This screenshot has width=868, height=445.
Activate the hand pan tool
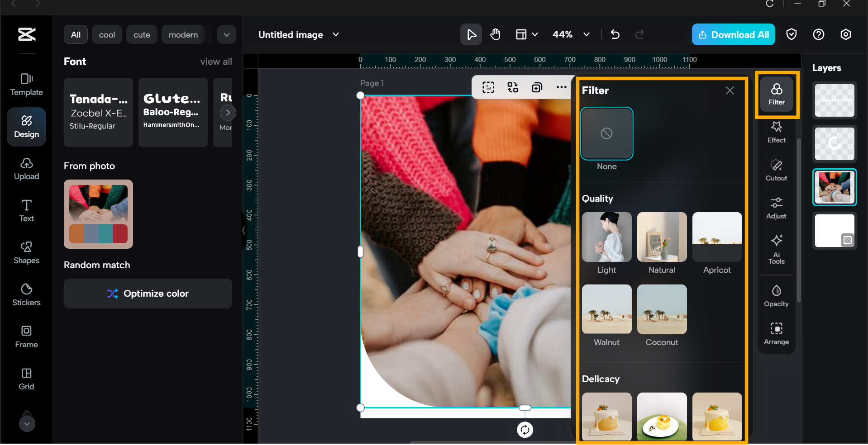pyautogui.click(x=496, y=34)
